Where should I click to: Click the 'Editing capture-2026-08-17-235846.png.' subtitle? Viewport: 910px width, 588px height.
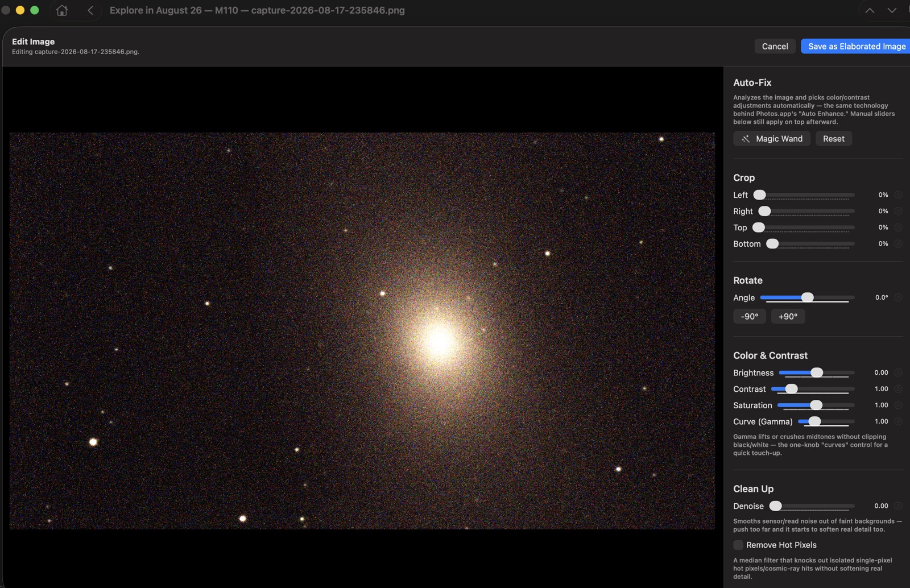pyautogui.click(x=76, y=52)
